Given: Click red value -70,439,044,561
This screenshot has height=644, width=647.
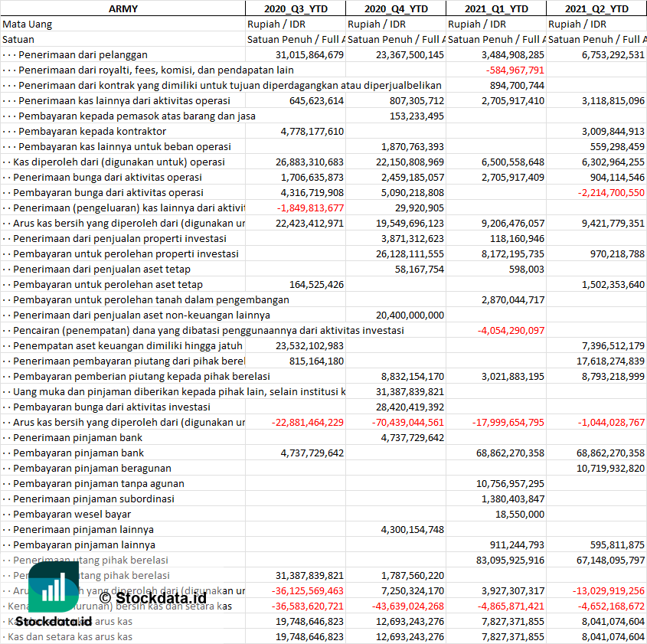Looking at the screenshot, I should tap(407, 422).
